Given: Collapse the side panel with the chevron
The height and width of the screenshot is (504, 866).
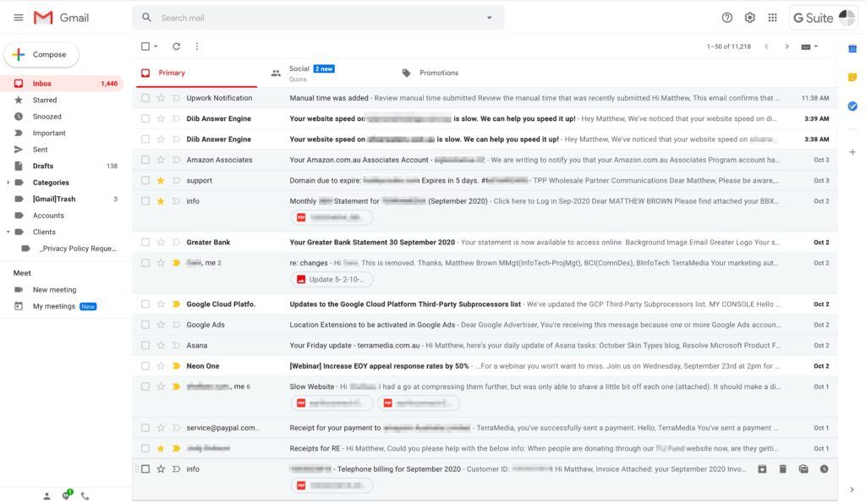Looking at the screenshot, I should coord(852,489).
